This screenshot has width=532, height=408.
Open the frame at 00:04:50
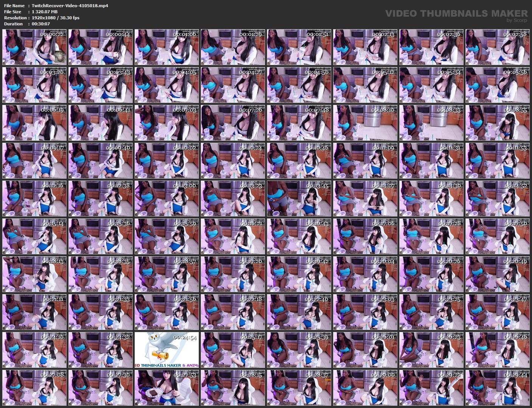[299, 85]
